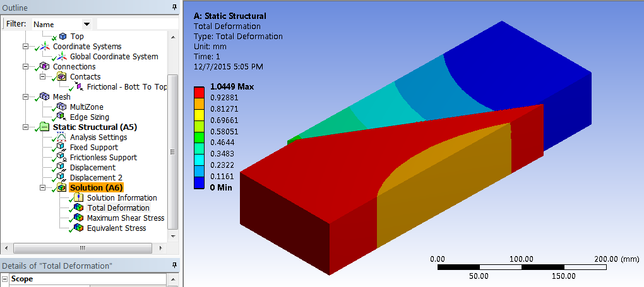The image size is (644, 287).
Task: Click the green 0.58051 legend band
Action: click(x=199, y=138)
